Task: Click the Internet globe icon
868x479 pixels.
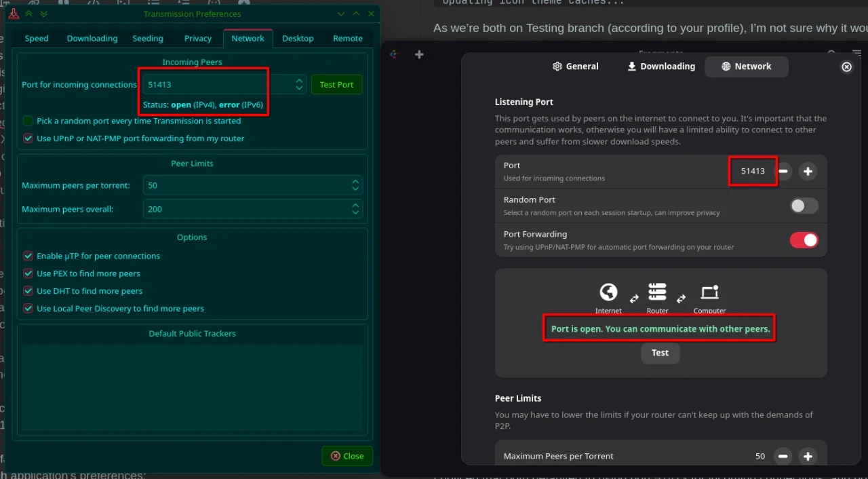Action: click(x=608, y=292)
